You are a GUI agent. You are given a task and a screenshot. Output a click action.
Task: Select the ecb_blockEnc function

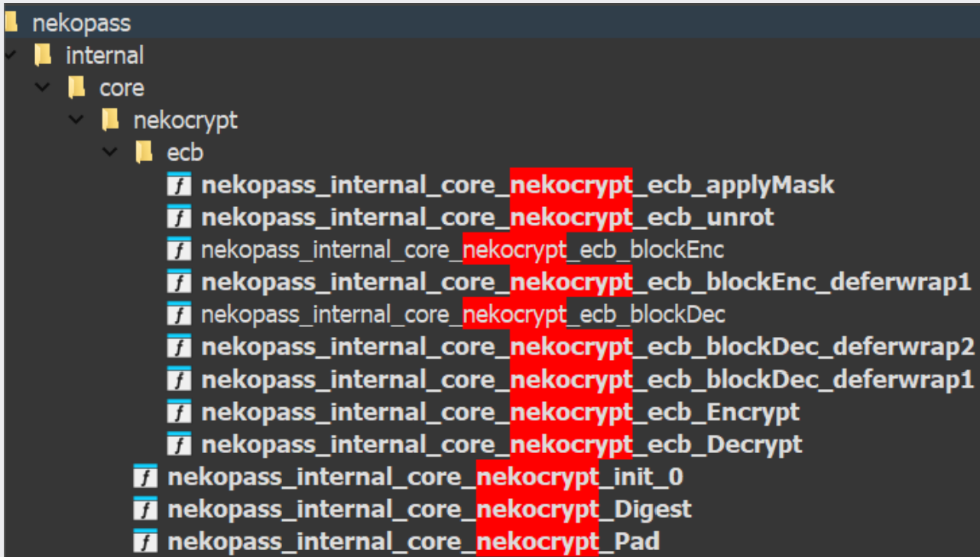(x=462, y=250)
